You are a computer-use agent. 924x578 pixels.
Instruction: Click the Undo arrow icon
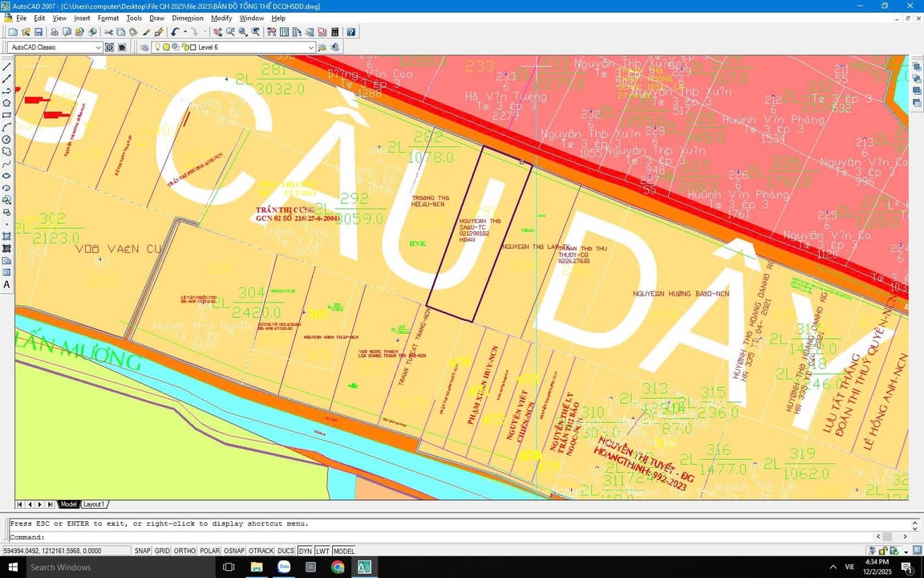pyautogui.click(x=175, y=32)
